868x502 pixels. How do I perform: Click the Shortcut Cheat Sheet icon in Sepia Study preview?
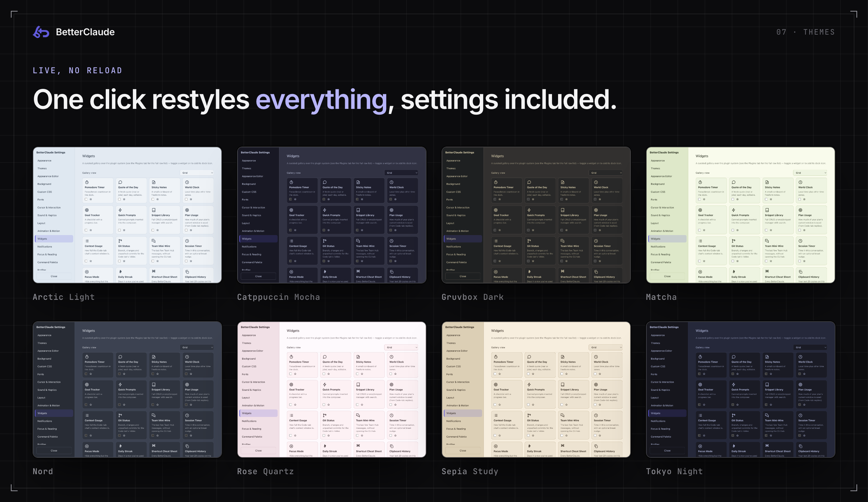563,446
